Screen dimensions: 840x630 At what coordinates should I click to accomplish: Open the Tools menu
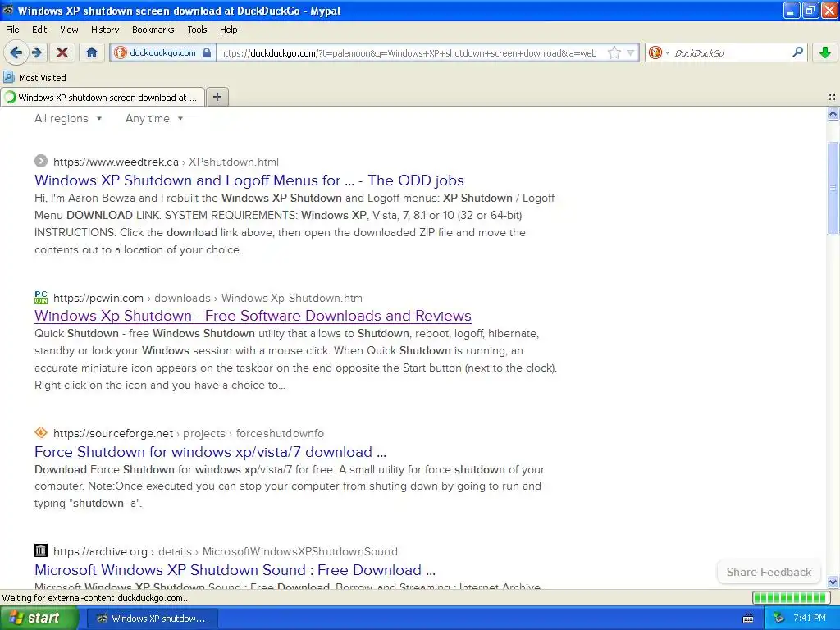click(x=197, y=30)
